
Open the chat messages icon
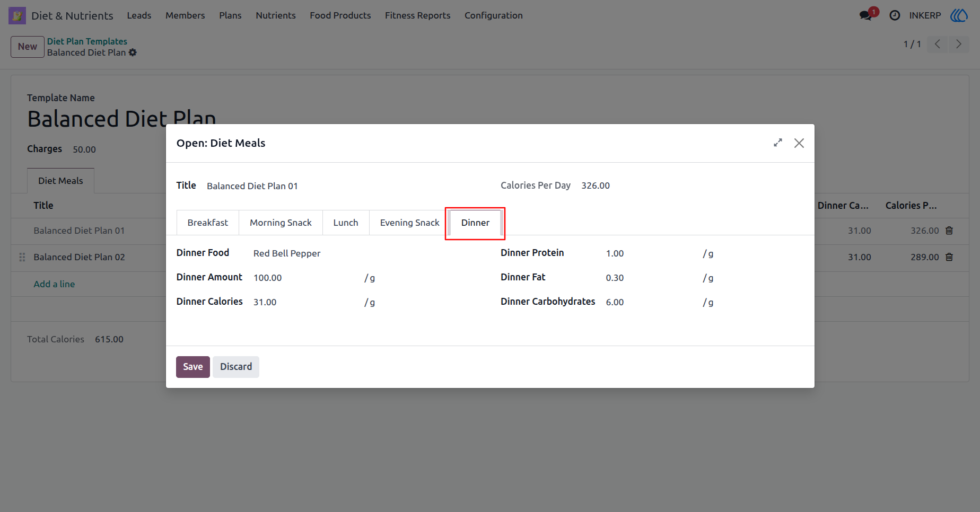pos(865,15)
